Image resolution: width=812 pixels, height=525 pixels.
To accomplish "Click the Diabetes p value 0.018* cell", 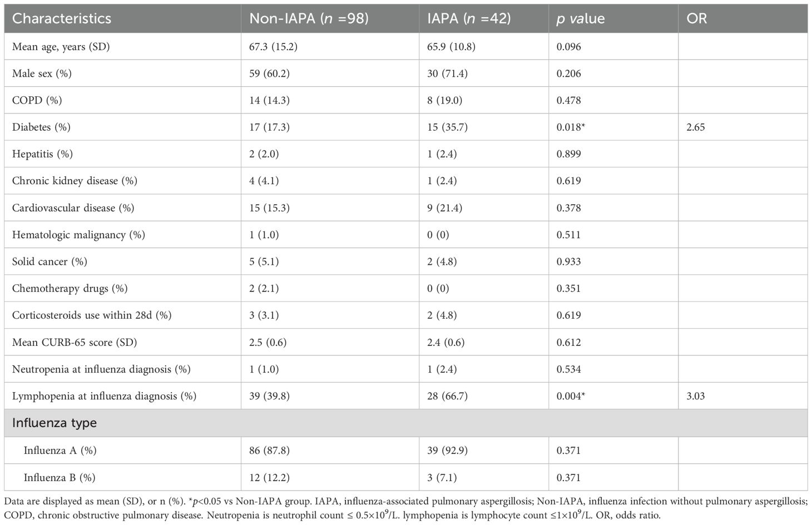I will [x=571, y=127].
